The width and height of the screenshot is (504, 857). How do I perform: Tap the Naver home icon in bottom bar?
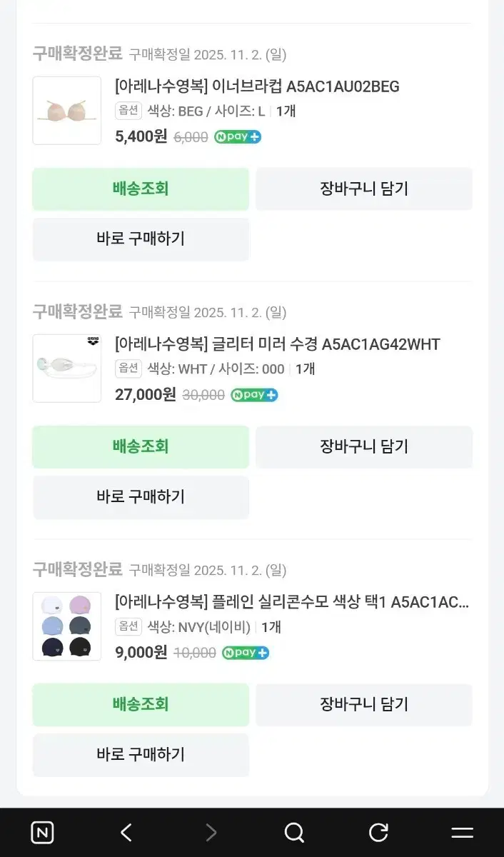(42, 832)
